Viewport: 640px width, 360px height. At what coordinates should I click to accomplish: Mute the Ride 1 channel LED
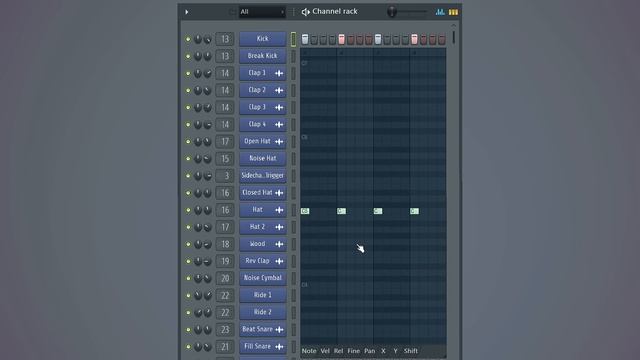click(188, 296)
